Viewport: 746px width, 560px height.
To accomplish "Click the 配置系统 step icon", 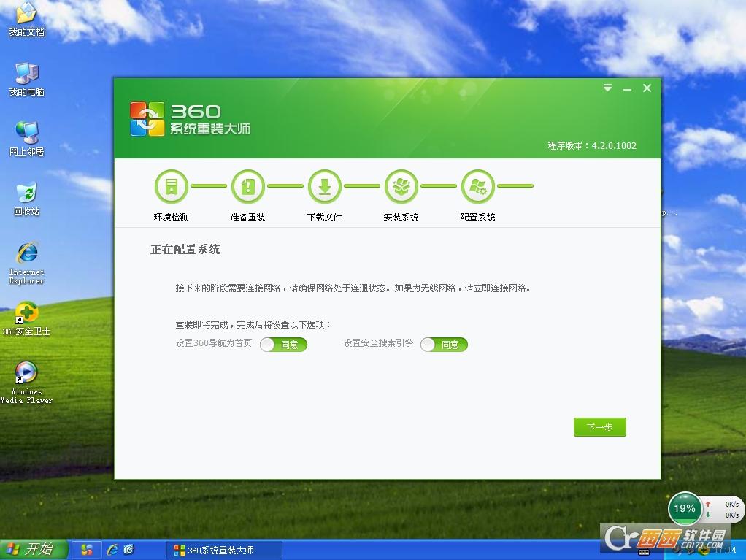I will pyautogui.click(x=477, y=186).
